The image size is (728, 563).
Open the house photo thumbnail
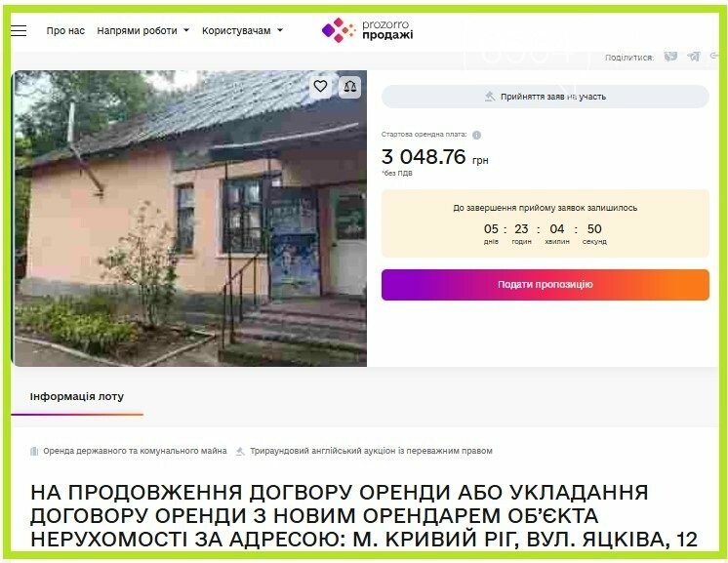click(x=189, y=219)
